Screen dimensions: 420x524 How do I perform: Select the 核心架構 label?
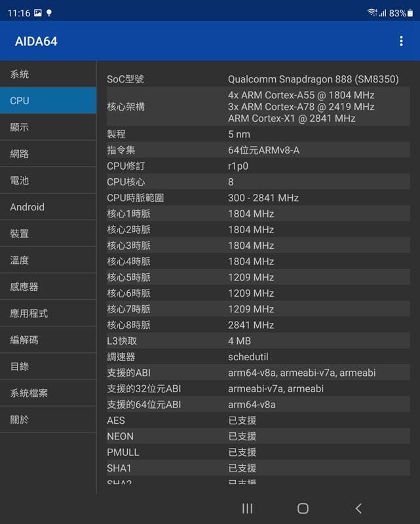126,107
